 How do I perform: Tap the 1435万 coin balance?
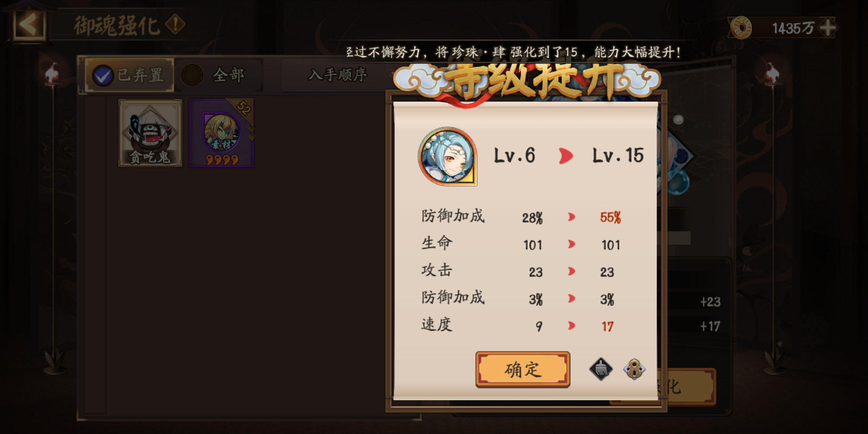tap(793, 28)
